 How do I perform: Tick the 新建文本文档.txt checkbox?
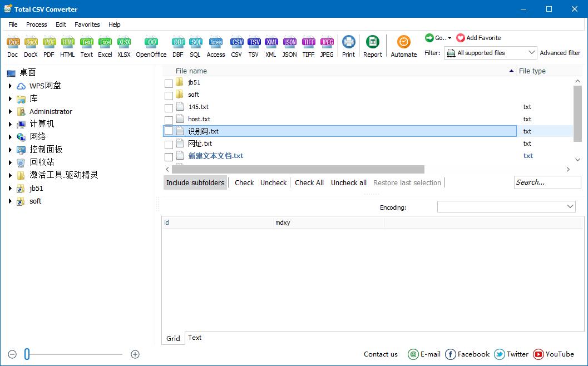[169, 157]
